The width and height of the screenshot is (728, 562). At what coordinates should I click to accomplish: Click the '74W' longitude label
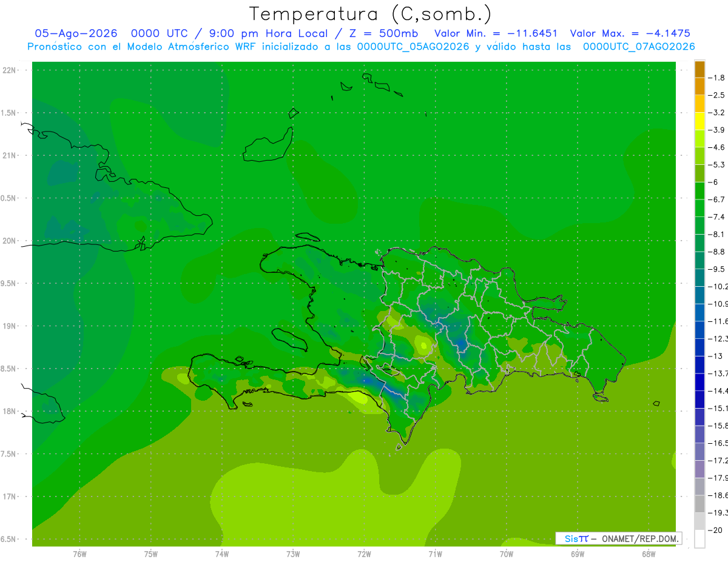pos(222,554)
